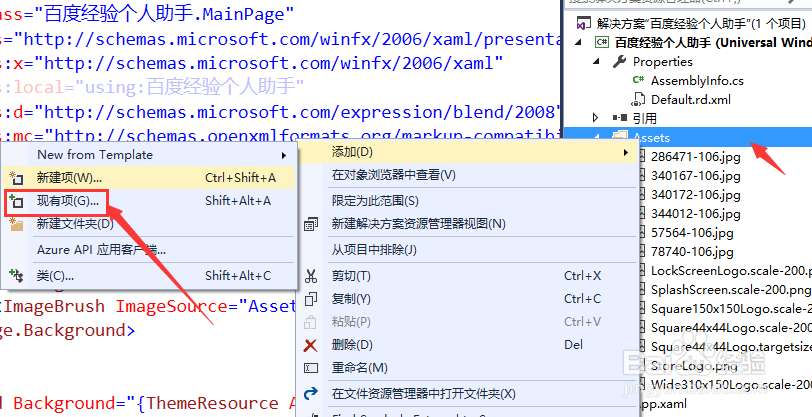Click the new folder icon beside 新建文件夹
812x417 pixels.
click(16, 224)
